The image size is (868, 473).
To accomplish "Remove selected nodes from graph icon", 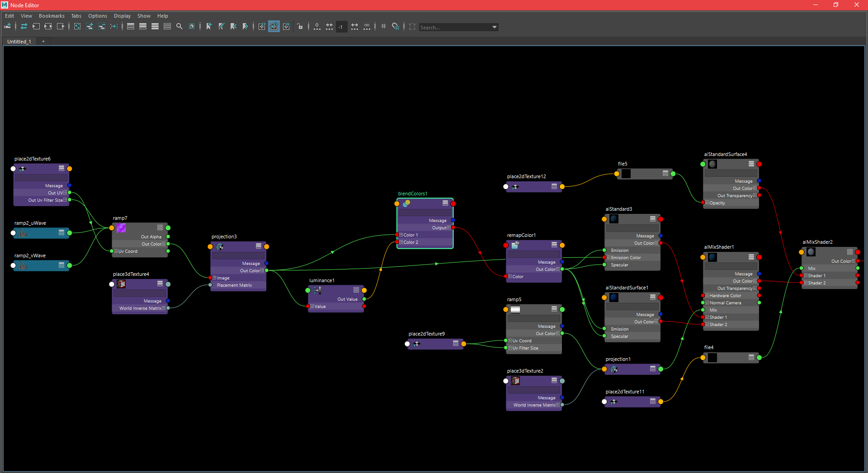I will [x=102, y=26].
